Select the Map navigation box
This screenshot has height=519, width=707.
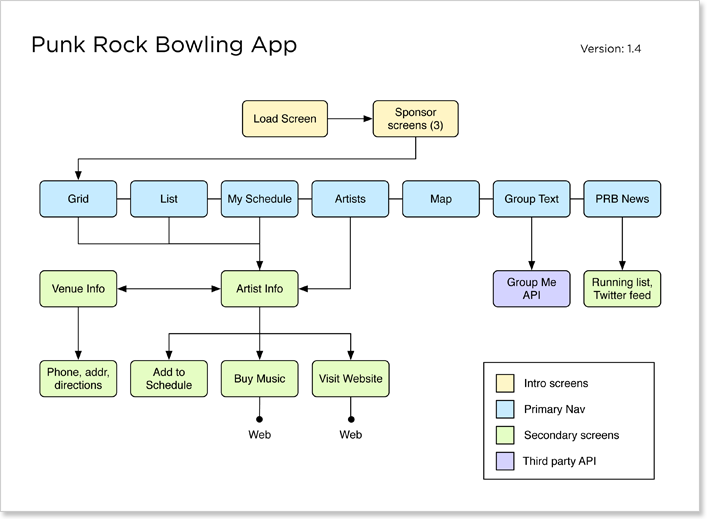(x=441, y=199)
